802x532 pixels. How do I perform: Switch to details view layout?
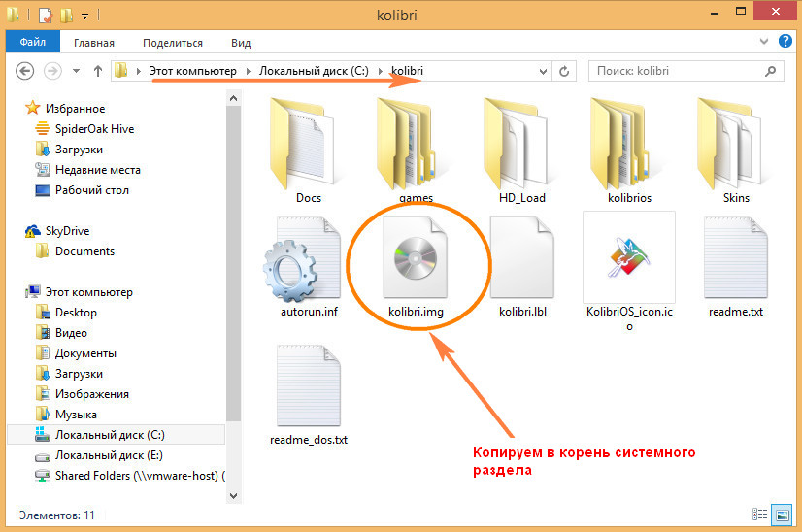pyautogui.click(x=759, y=515)
